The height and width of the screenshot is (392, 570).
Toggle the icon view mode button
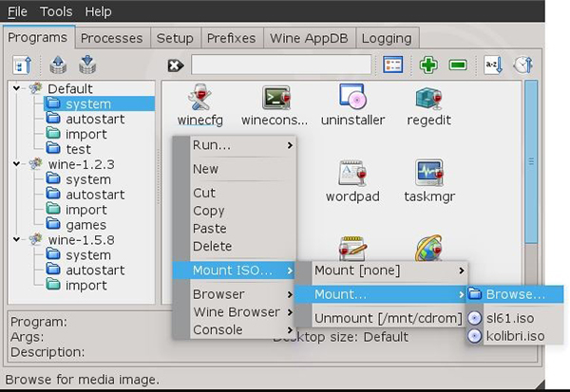point(392,65)
